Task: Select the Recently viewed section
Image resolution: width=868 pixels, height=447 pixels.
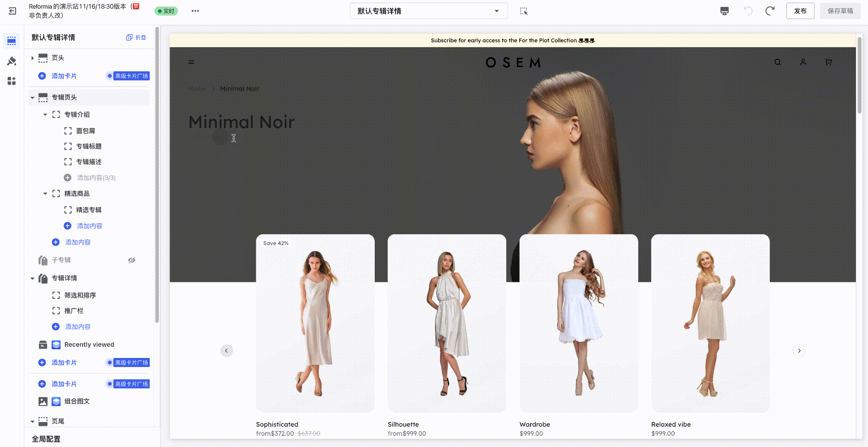Action: tap(89, 345)
